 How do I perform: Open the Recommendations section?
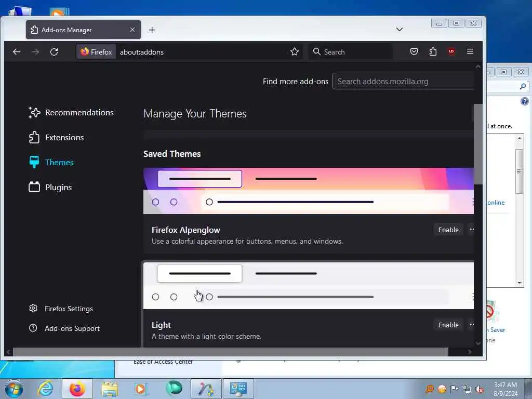point(71,112)
